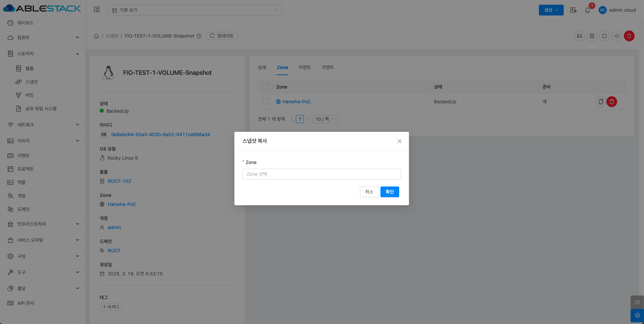Screen dimensions: 644x324
Task: Toggle the select-all checkbox in Zone header
Action: 266,87
